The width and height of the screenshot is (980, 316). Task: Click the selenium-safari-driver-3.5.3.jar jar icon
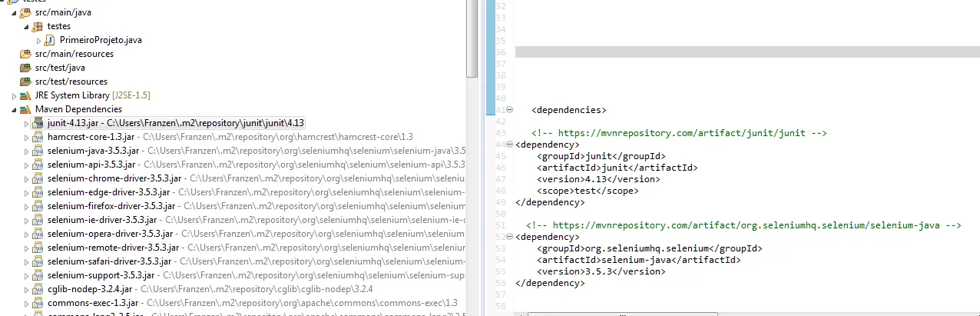[38, 261]
